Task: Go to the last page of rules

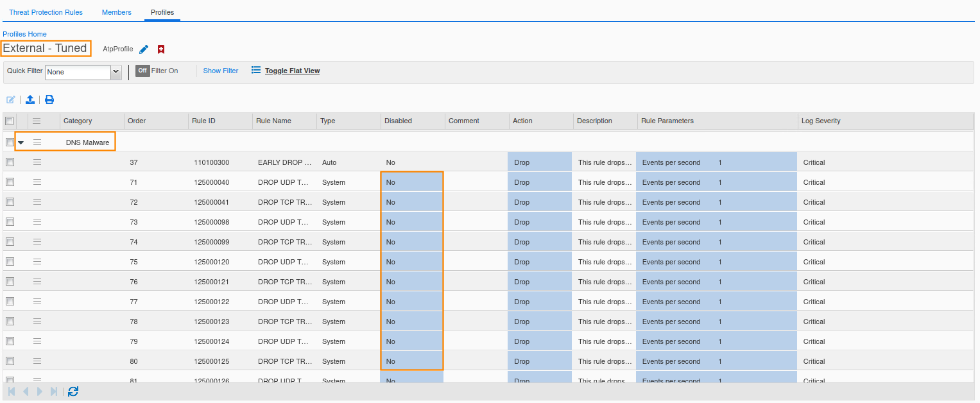Action: [x=54, y=391]
